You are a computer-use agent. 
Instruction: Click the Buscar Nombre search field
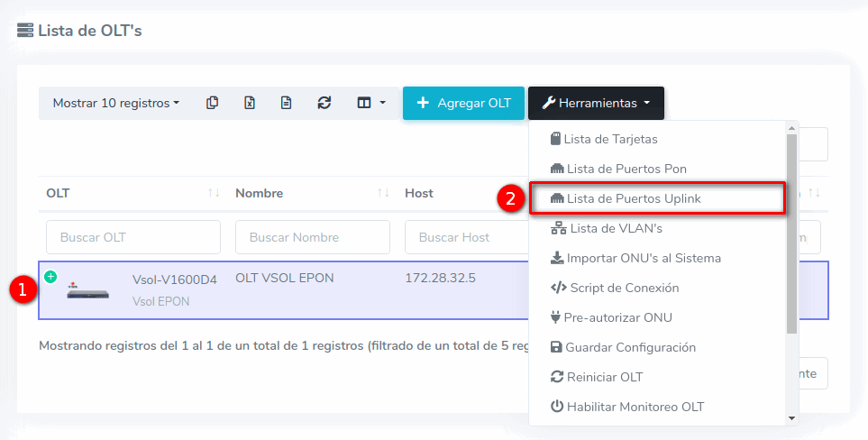pyautogui.click(x=312, y=237)
